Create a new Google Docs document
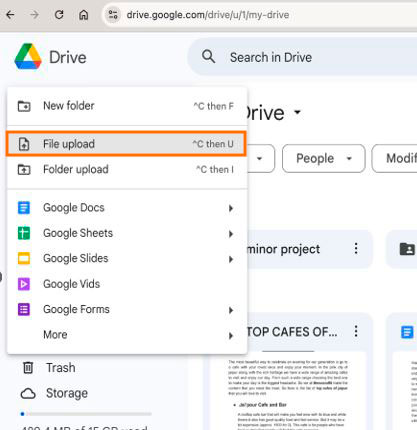This screenshot has width=417, height=430. coord(127,208)
